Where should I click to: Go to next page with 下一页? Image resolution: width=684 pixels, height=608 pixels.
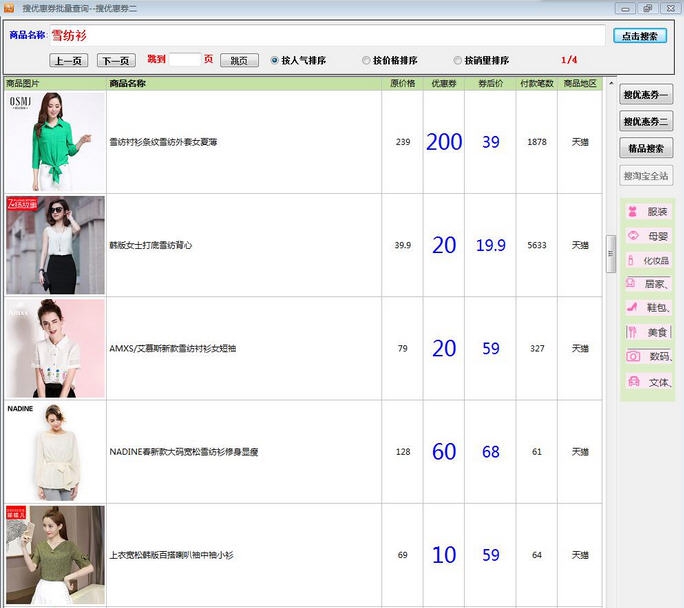point(117,60)
